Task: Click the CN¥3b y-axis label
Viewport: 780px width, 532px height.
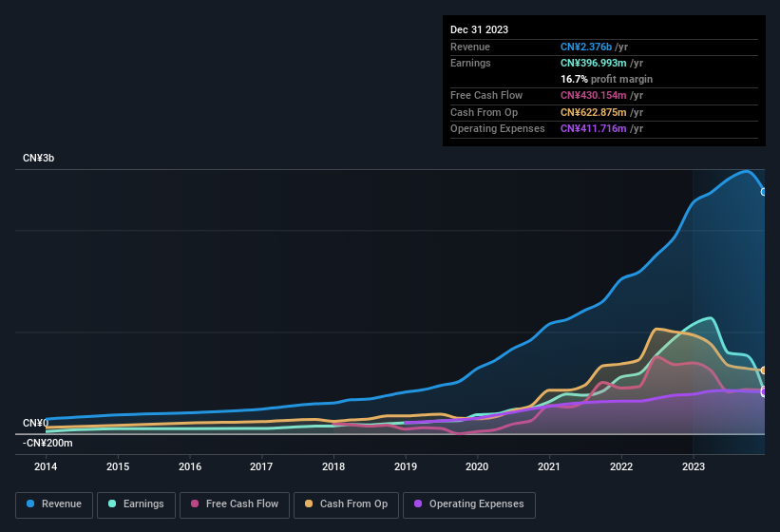Action: tap(38, 158)
